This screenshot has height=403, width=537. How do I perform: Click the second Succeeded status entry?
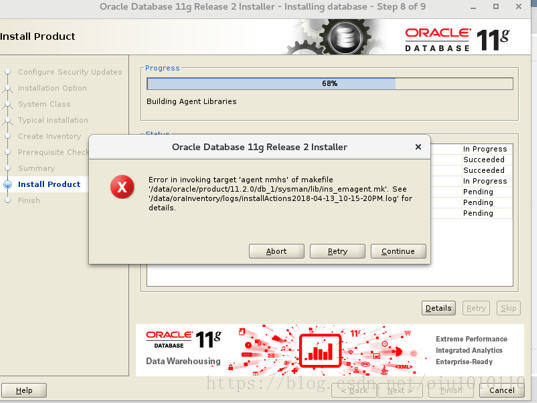tap(484, 170)
